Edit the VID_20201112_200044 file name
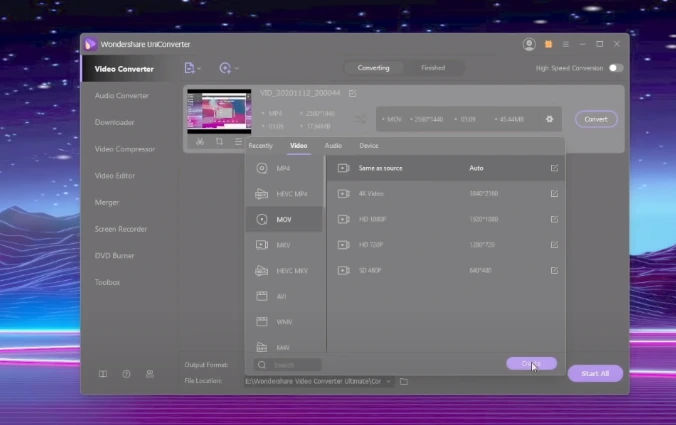 point(352,93)
